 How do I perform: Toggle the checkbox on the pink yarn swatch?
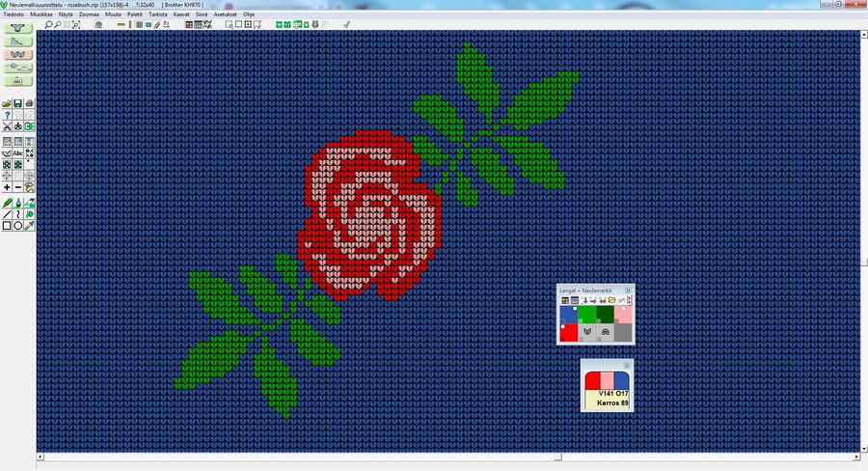628,310
